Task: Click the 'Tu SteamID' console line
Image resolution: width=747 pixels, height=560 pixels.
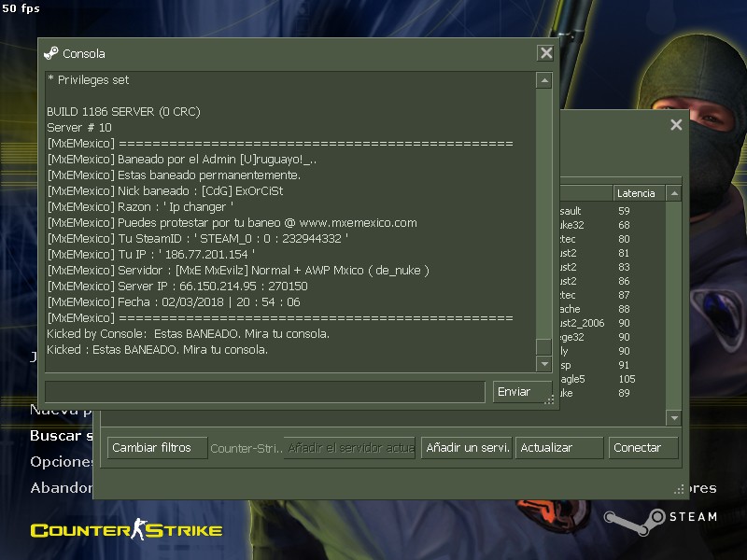Action: [197, 239]
